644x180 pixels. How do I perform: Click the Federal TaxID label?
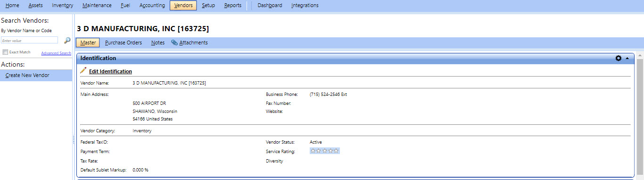pos(95,142)
